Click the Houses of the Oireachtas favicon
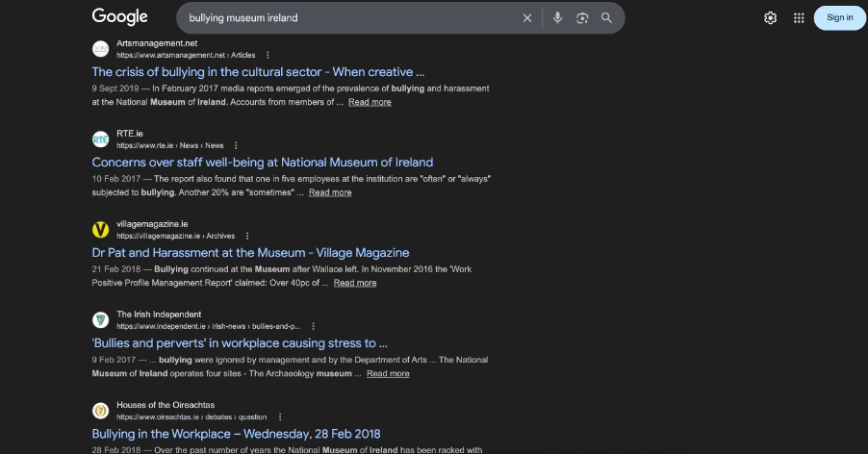The image size is (868, 454). coord(100,411)
